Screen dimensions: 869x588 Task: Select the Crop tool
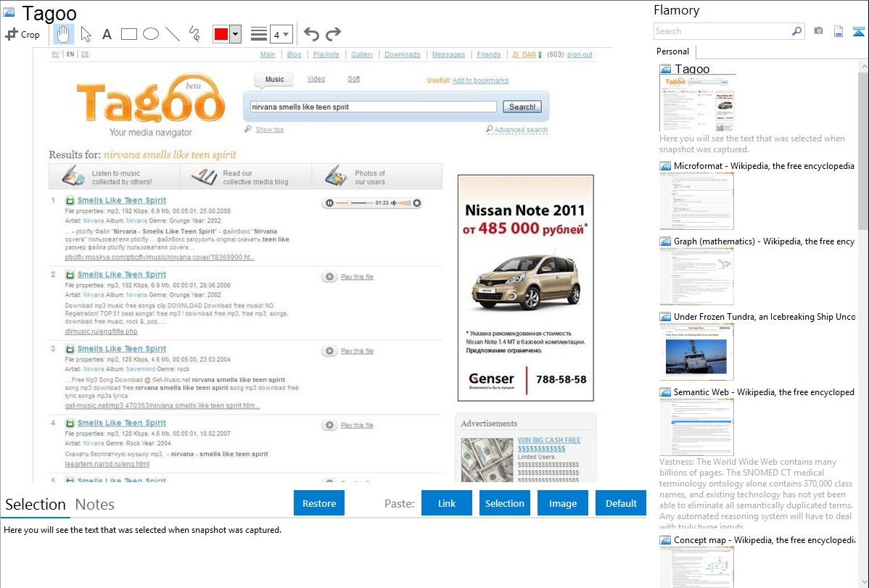coord(22,34)
